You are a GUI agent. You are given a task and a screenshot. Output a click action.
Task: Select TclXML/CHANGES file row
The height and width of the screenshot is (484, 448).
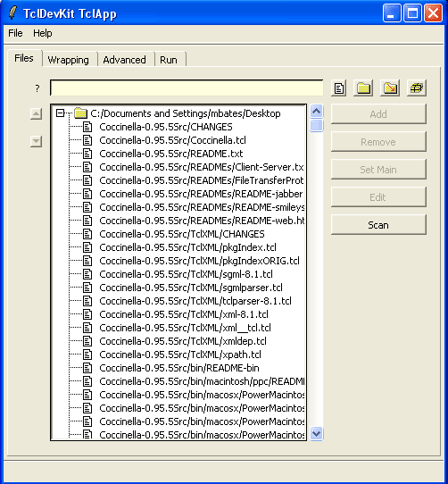tap(182, 234)
